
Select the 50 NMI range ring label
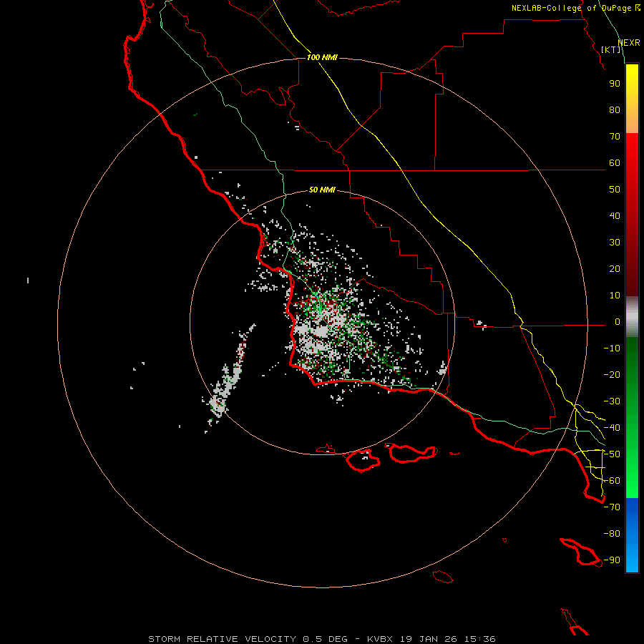pyautogui.click(x=322, y=190)
